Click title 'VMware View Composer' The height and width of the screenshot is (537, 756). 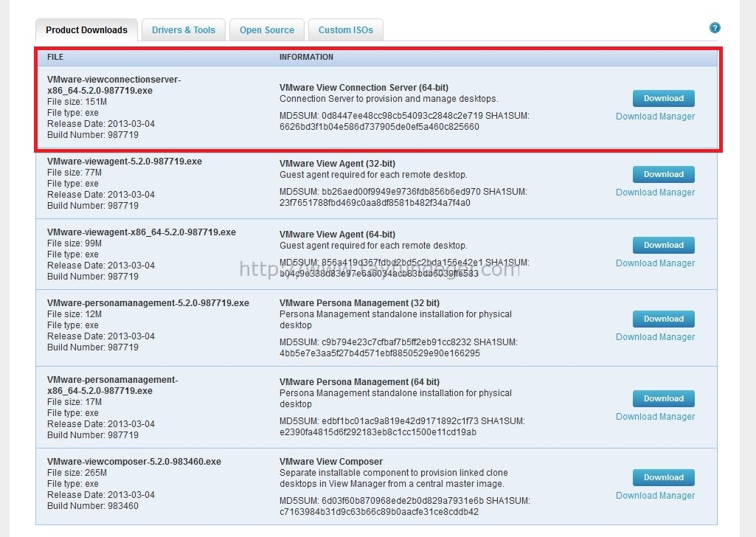[x=331, y=462]
